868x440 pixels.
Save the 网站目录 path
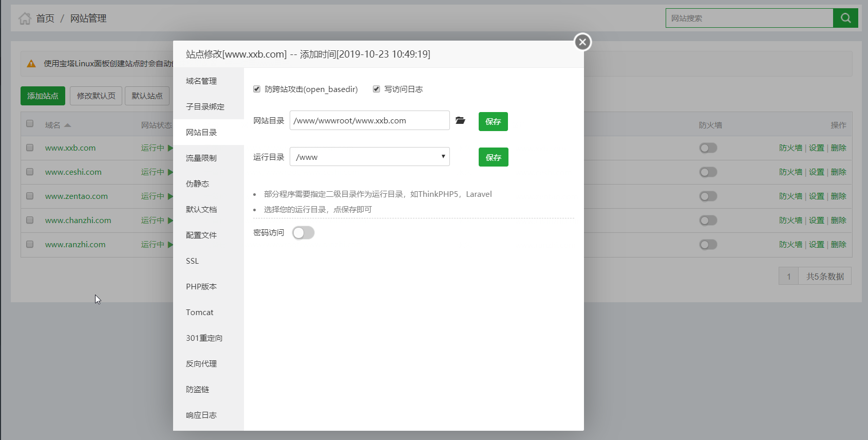pyautogui.click(x=493, y=122)
